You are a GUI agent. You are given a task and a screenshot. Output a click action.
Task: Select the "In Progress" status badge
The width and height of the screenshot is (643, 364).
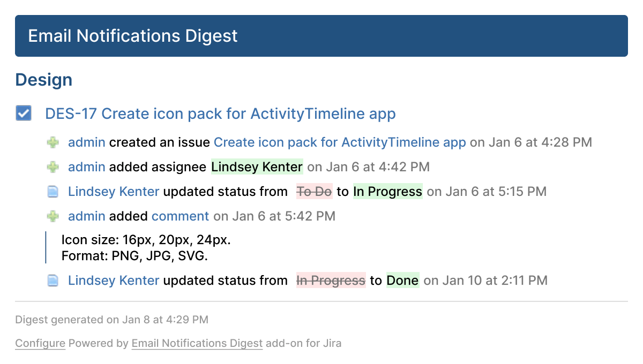387,191
